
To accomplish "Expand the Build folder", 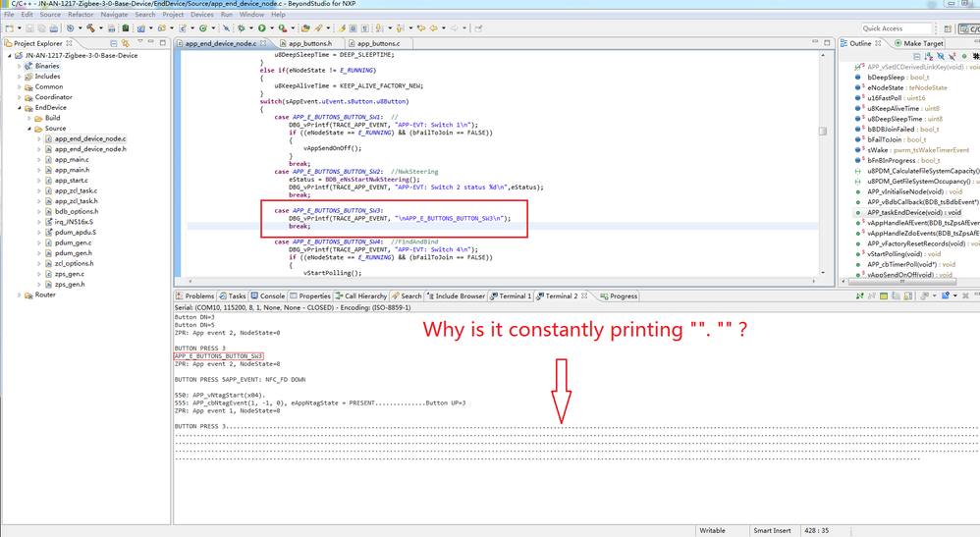I will (x=29, y=118).
